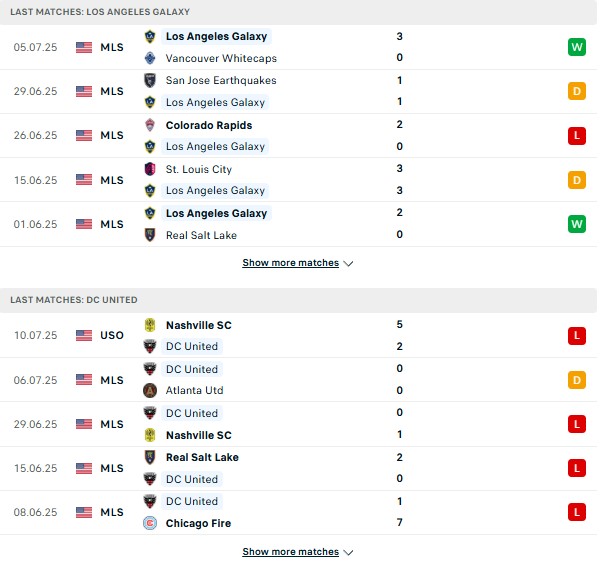
Task: Click the orange D badge for Atlanta Utd match
Action: tap(577, 380)
